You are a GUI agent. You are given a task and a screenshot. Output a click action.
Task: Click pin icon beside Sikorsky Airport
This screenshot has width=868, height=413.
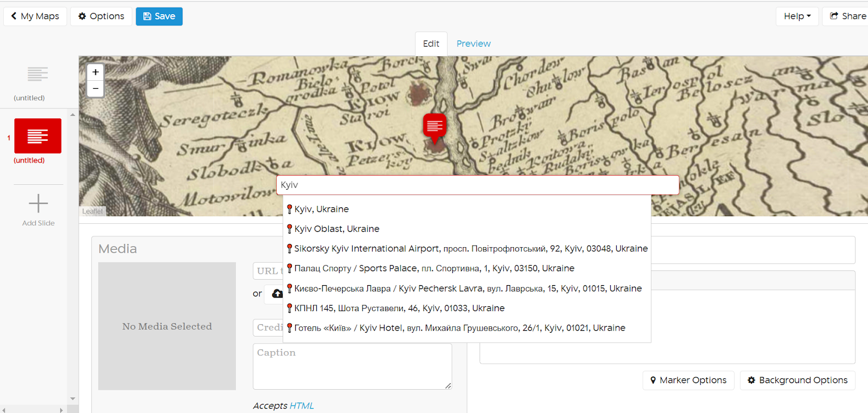click(290, 249)
